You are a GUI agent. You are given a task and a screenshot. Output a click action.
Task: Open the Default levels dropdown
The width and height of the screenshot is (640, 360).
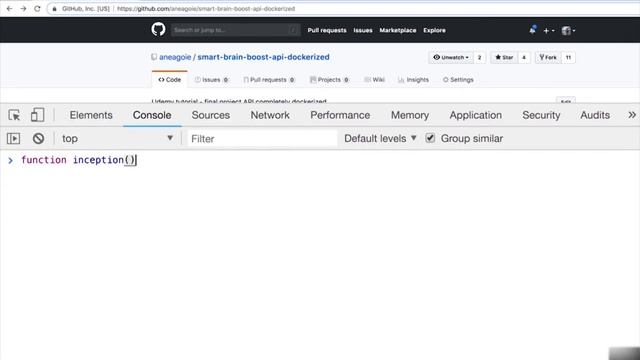[380, 138]
